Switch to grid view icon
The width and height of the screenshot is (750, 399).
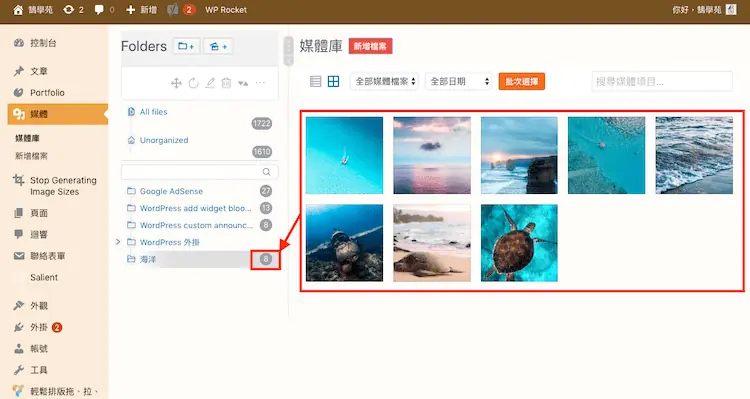pos(333,81)
